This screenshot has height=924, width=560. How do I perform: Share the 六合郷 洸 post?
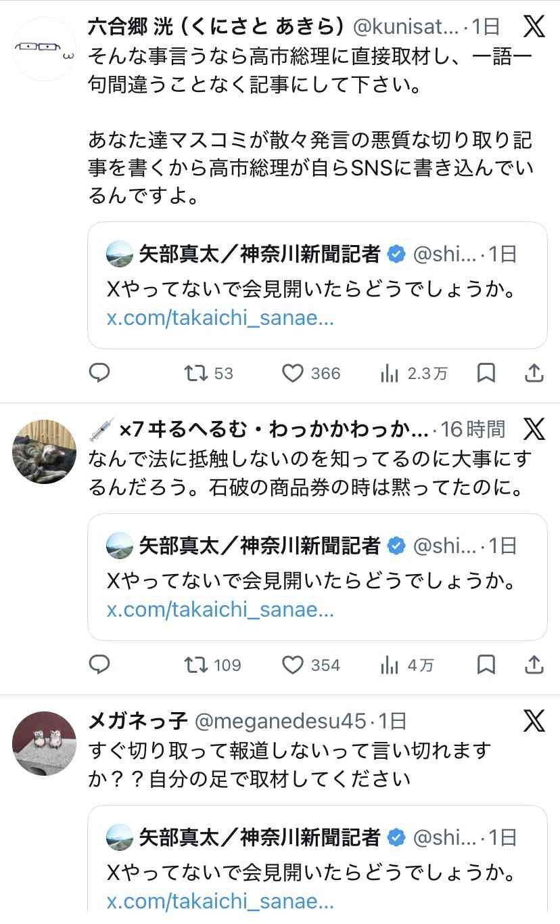coord(534,373)
